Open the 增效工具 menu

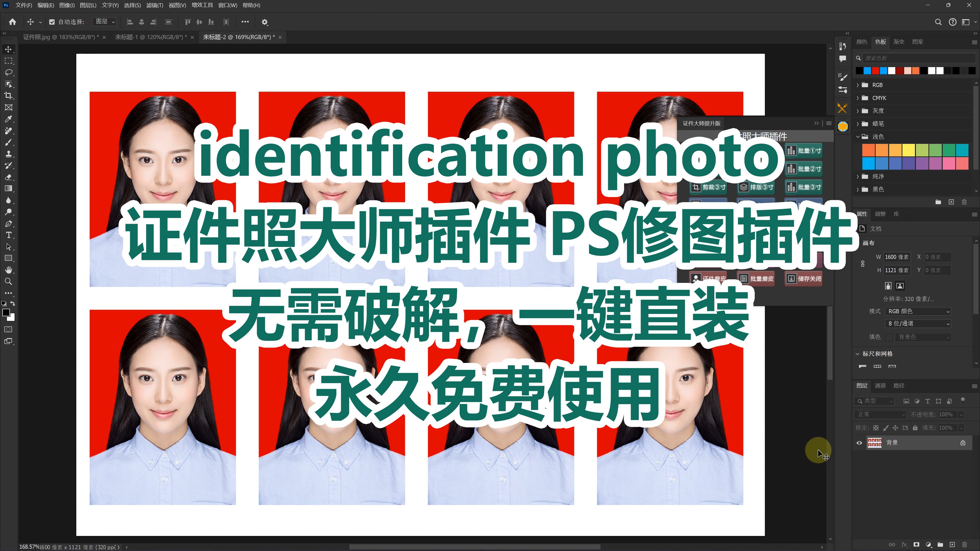click(202, 5)
